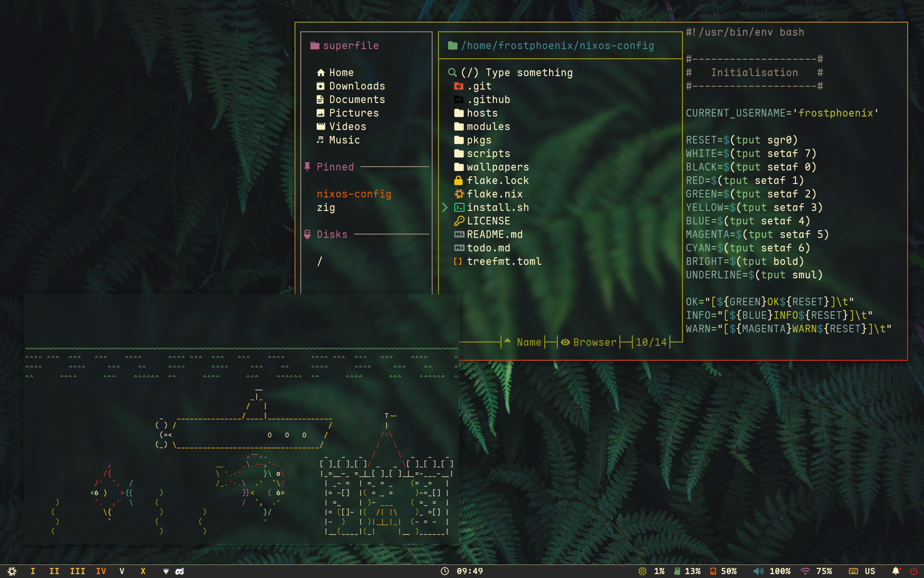Toggle the Name sort order indicator
Image resolution: width=924 pixels, height=578 pixels.
pyautogui.click(x=507, y=342)
